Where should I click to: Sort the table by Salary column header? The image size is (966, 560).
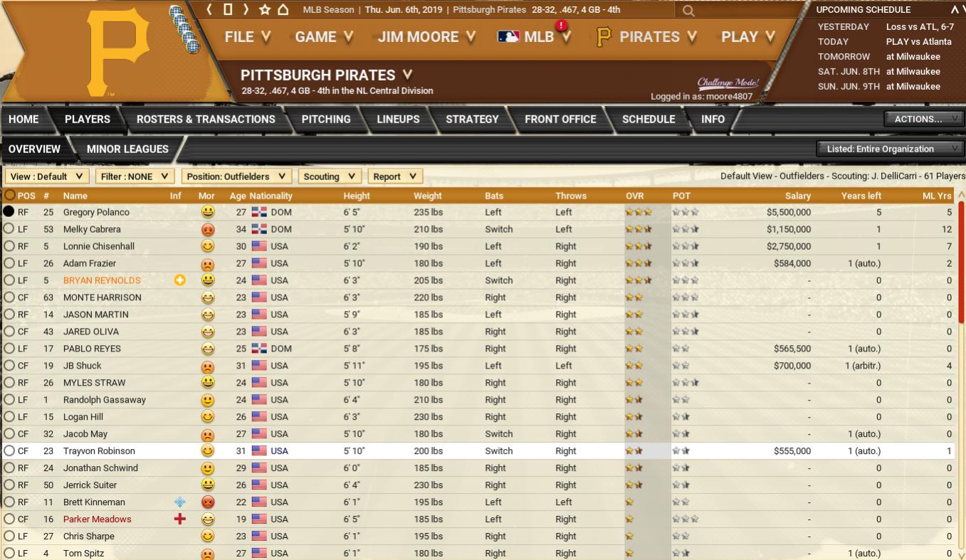tap(798, 196)
